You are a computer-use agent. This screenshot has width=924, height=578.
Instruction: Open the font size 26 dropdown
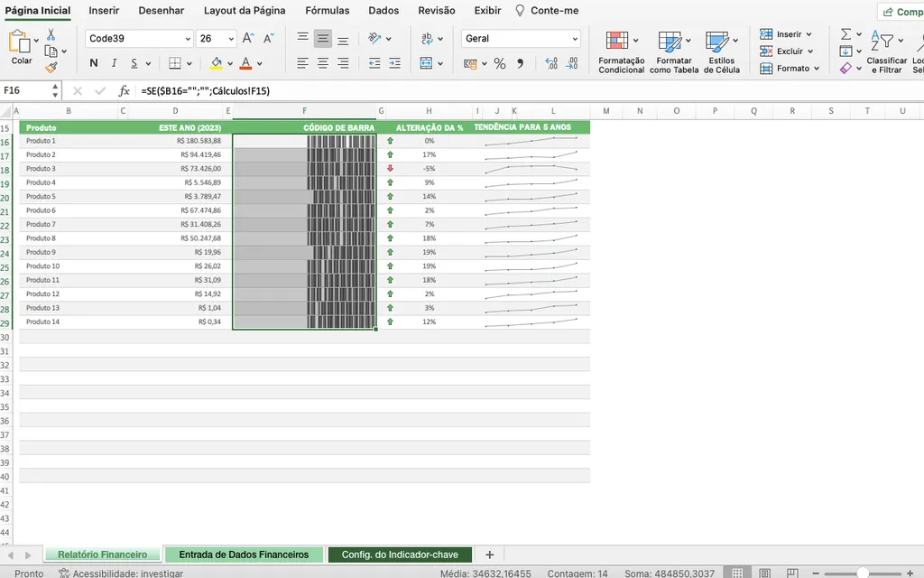pyautogui.click(x=231, y=39)
